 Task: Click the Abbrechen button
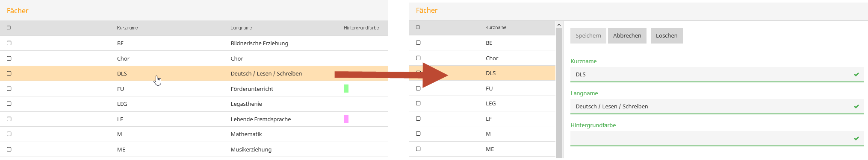coord(627,36)
